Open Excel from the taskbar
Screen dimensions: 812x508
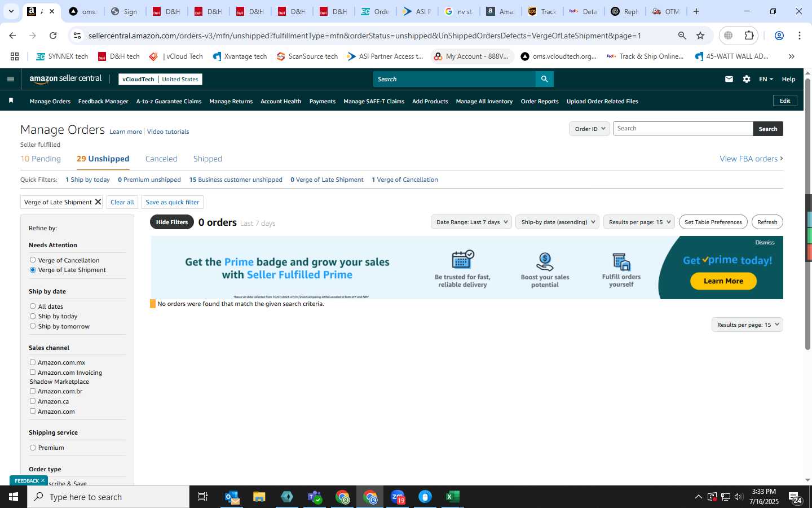tap(452, 497)
